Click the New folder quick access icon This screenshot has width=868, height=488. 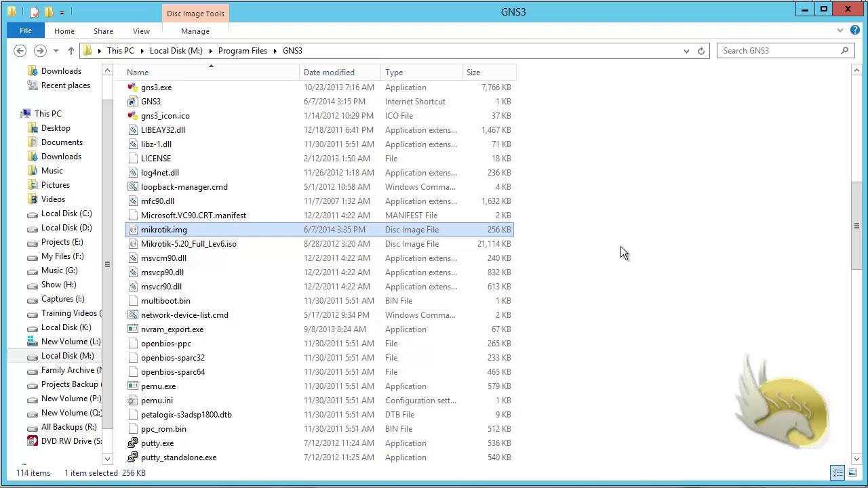pos(49,12)
